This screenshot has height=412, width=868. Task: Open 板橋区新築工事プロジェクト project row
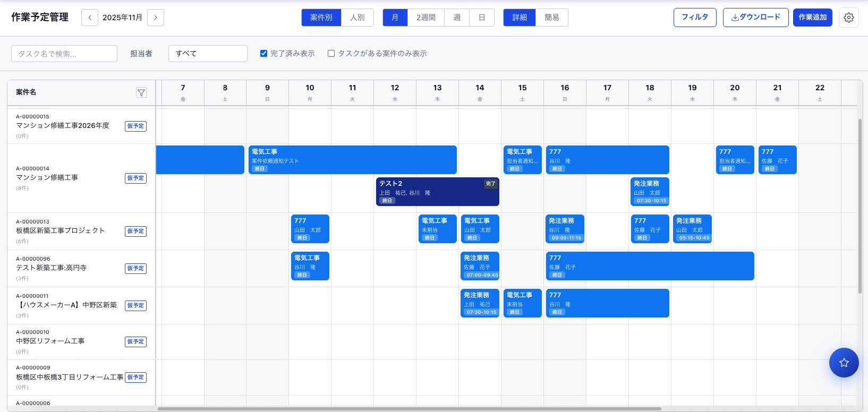(x=61, y=231)
